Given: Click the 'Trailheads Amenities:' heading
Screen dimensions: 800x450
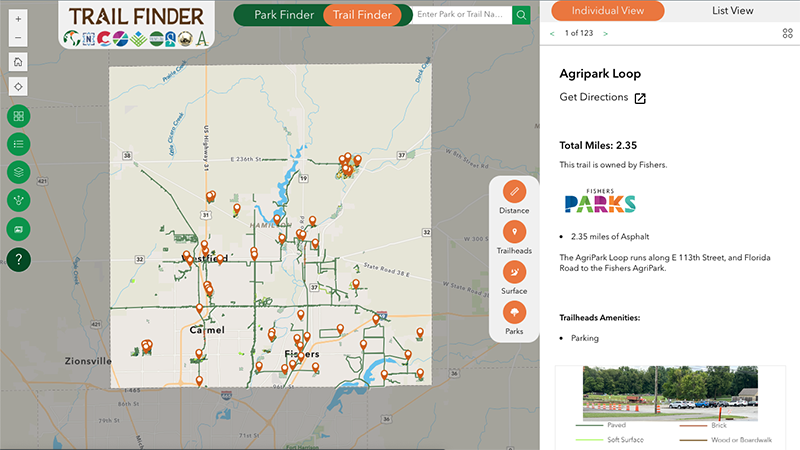Looking at the screenshot, I should point(599,318).
